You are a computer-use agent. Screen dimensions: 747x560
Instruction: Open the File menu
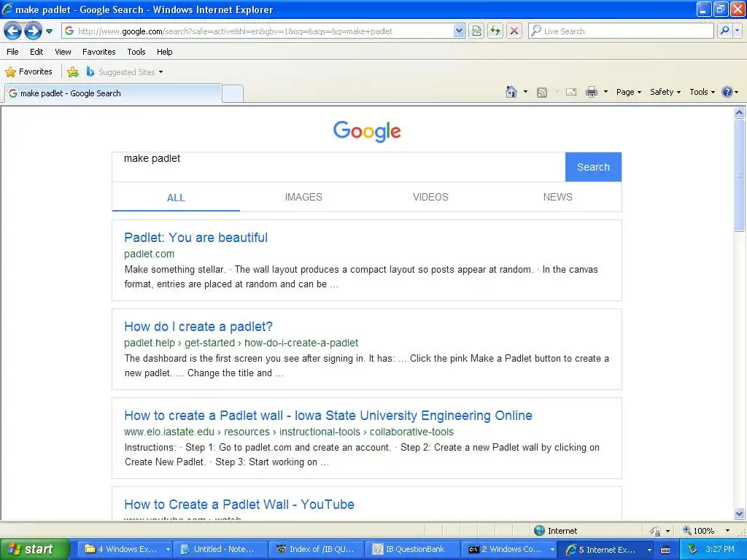(13, 52)
